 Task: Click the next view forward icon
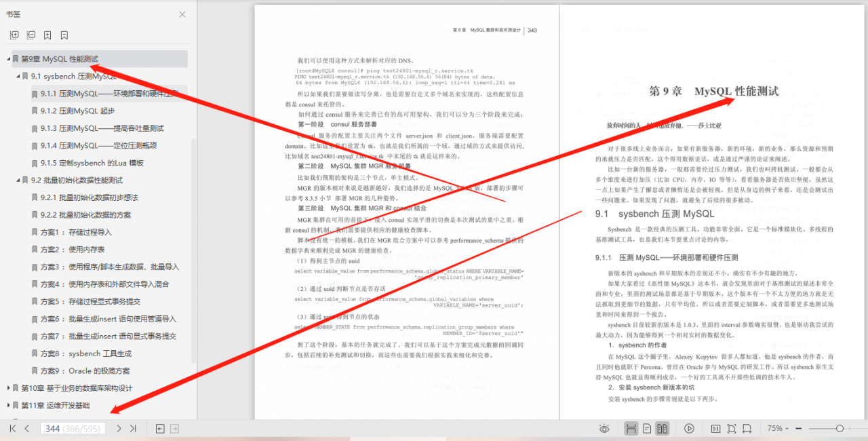(x=174, y=428)
